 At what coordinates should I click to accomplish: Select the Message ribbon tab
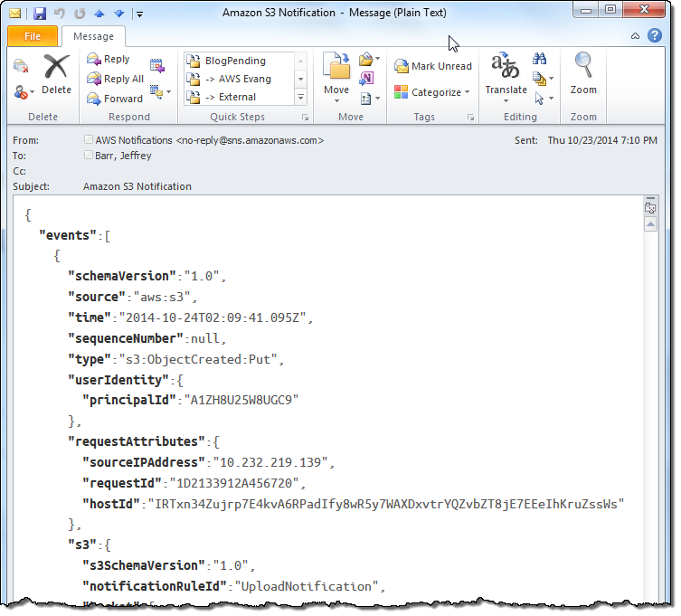click(x=93, y=36)
